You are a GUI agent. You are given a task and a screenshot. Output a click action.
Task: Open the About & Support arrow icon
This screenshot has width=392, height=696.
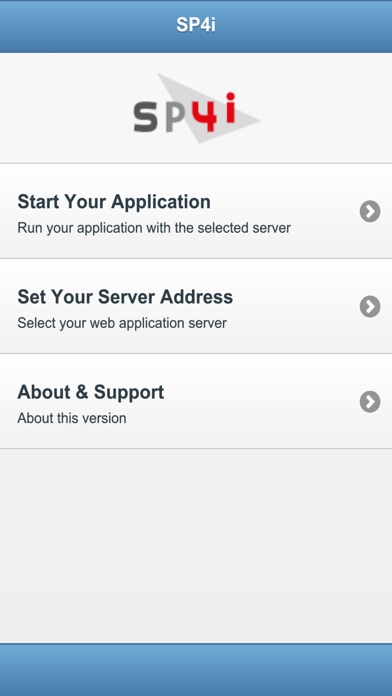point(370,402)
